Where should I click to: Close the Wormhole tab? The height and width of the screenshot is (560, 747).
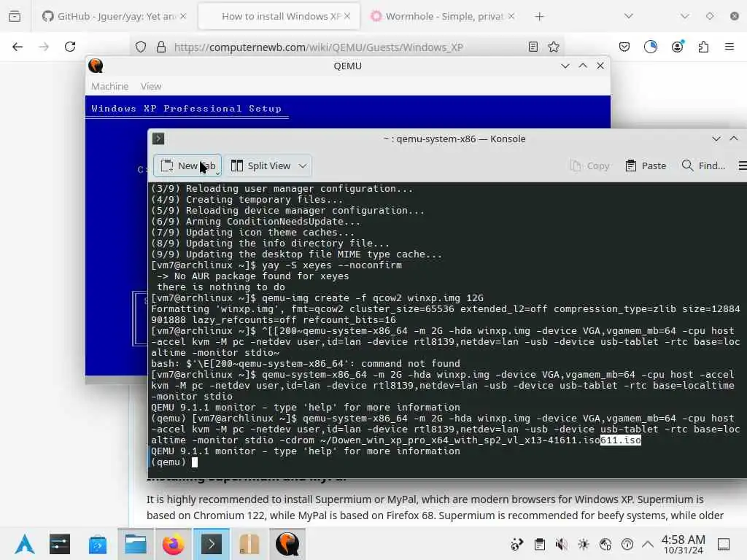click(x=511, y=16)
